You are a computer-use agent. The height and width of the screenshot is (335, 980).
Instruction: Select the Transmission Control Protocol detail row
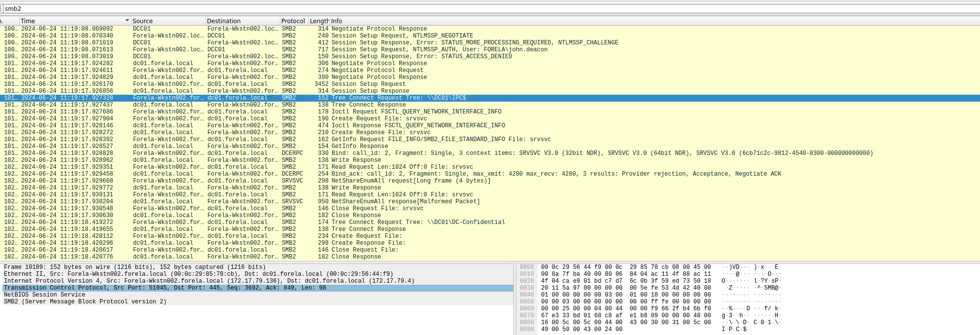coord(257,288)
